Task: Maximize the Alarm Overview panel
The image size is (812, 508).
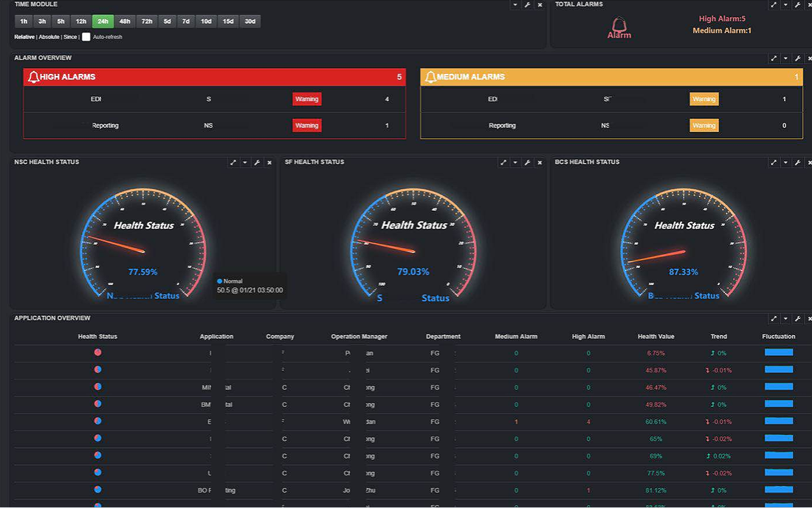Action: pos(774,58)
